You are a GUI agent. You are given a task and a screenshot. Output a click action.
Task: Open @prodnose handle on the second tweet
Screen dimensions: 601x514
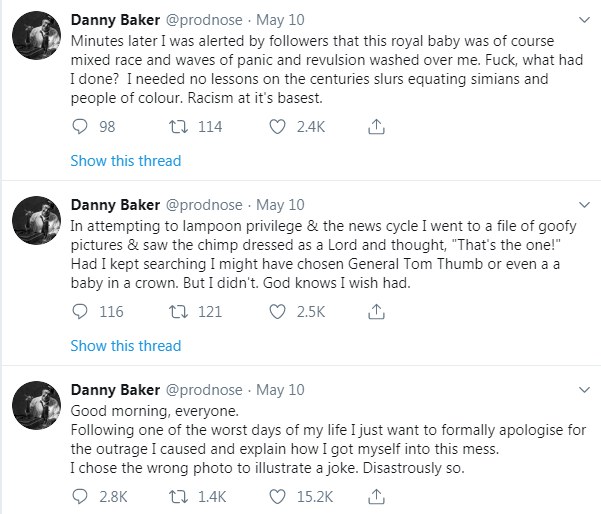point(204,205)
